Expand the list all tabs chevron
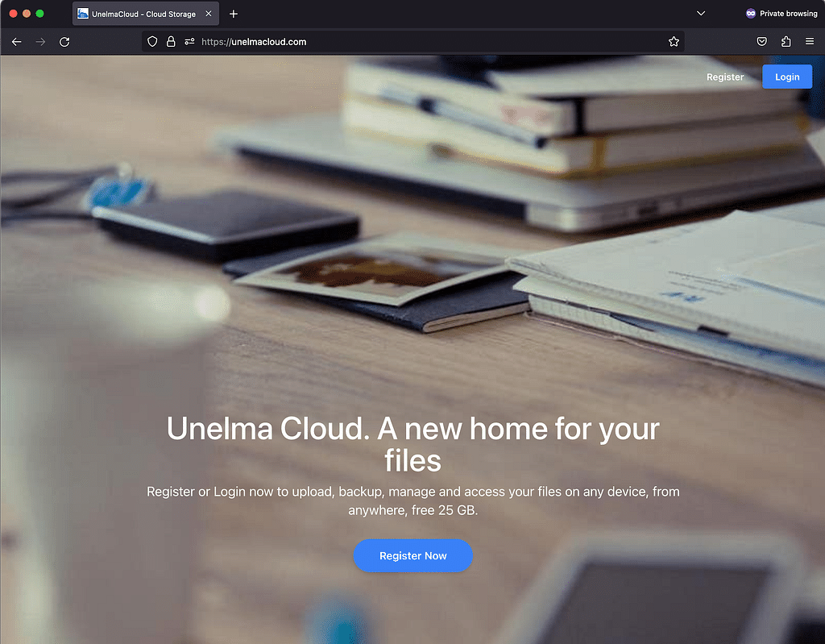Image resolution: width=825 pixels, height=644 pixels. (x=701, y=14)
